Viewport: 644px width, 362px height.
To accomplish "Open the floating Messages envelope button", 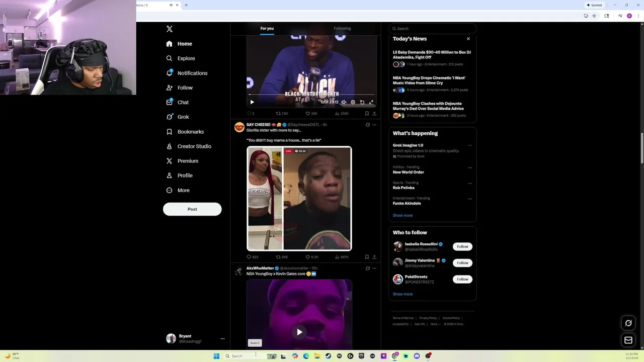I will [x=628, y=340].
